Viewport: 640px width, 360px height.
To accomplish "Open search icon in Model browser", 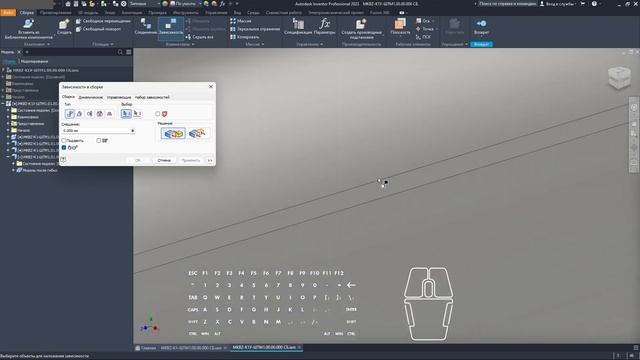I will tap(120, 52).
